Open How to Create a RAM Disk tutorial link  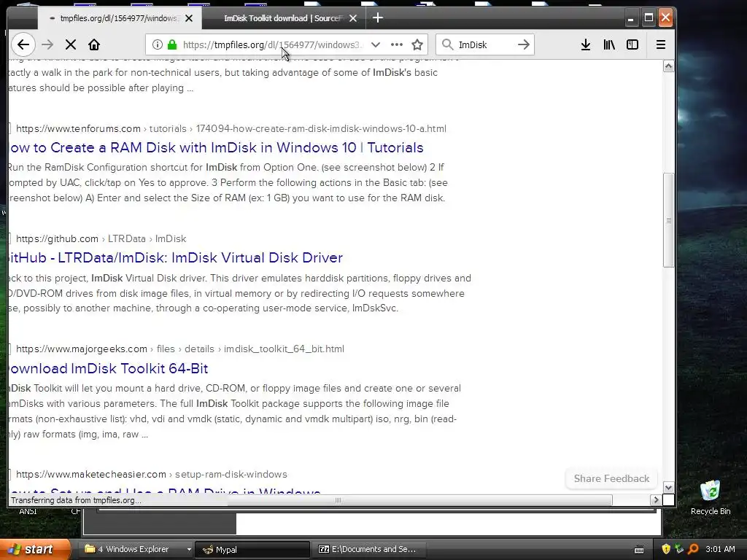(x=216, y=147)
